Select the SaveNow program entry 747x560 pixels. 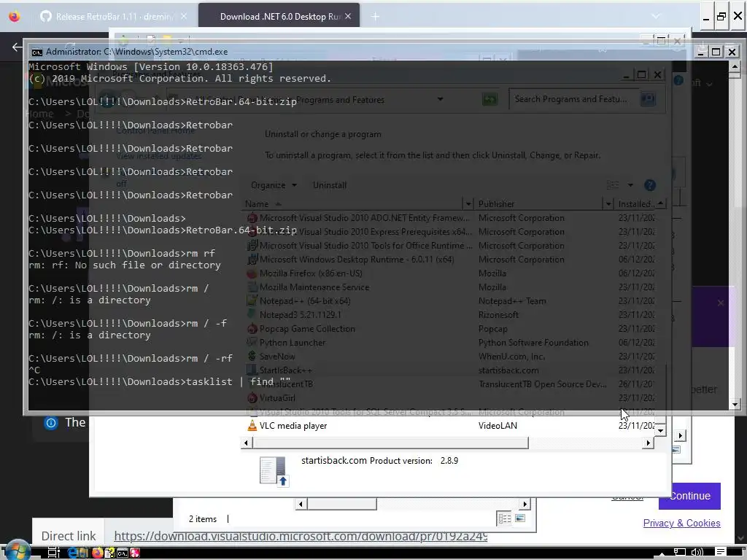[450, 356]
